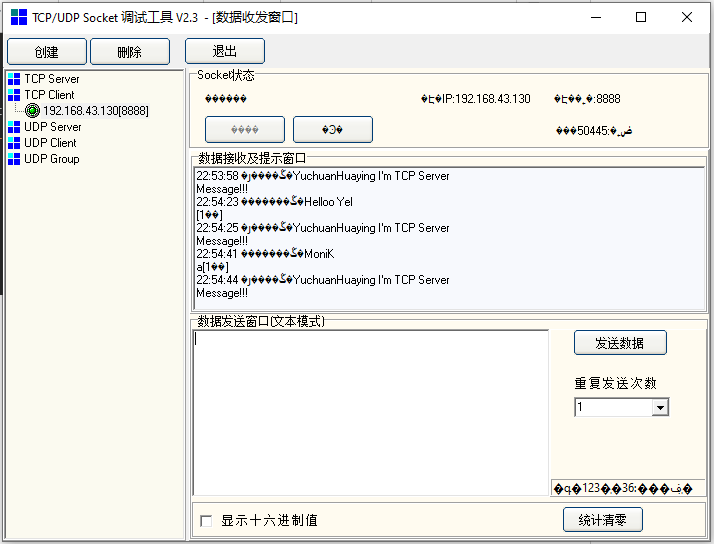This screenshot has height=544, width=714.
Task: Close the Socket tool window
Action: pos(687,17)
